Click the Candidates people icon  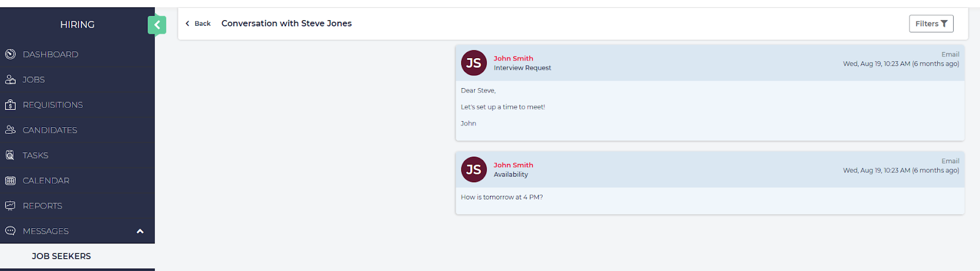(10, 130)
